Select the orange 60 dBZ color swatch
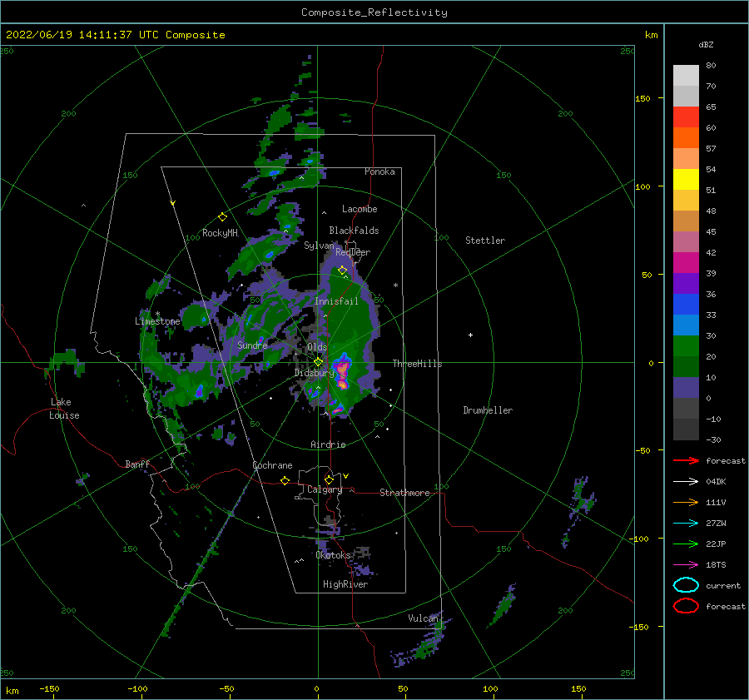 click(x=686, y=137)
